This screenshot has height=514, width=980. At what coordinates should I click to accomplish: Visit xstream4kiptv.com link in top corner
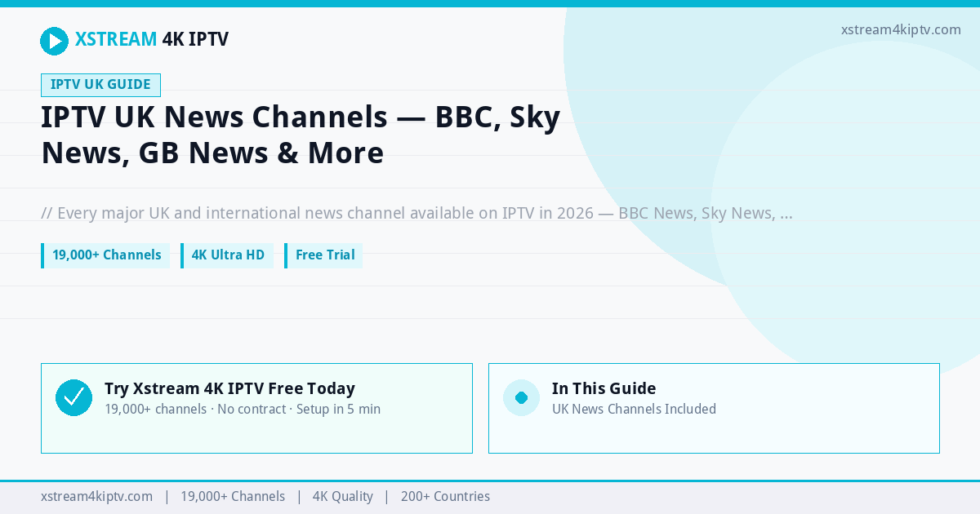click(901, 29)
